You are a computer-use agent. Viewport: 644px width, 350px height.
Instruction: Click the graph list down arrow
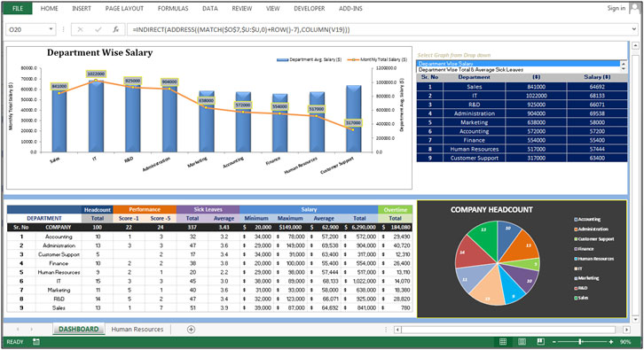(624, 69)
